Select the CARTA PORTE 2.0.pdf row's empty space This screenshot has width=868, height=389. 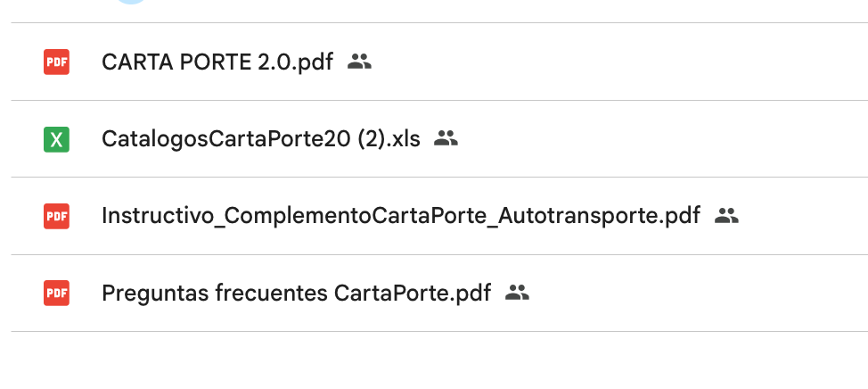tap(624, 62)
